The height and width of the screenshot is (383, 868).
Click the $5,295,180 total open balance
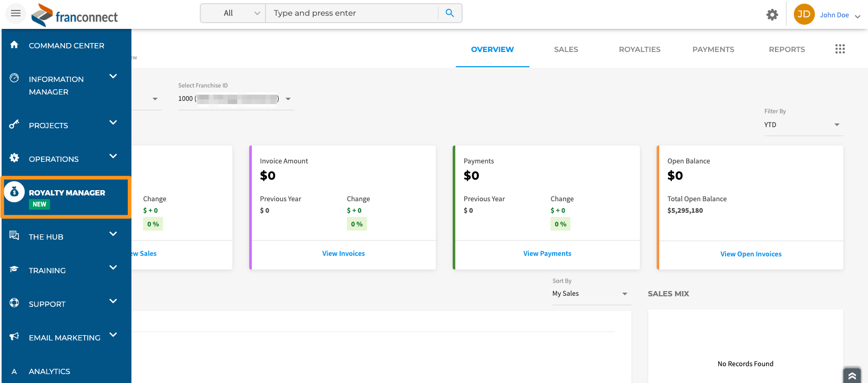pyautogui.click(x=685, y=210)
